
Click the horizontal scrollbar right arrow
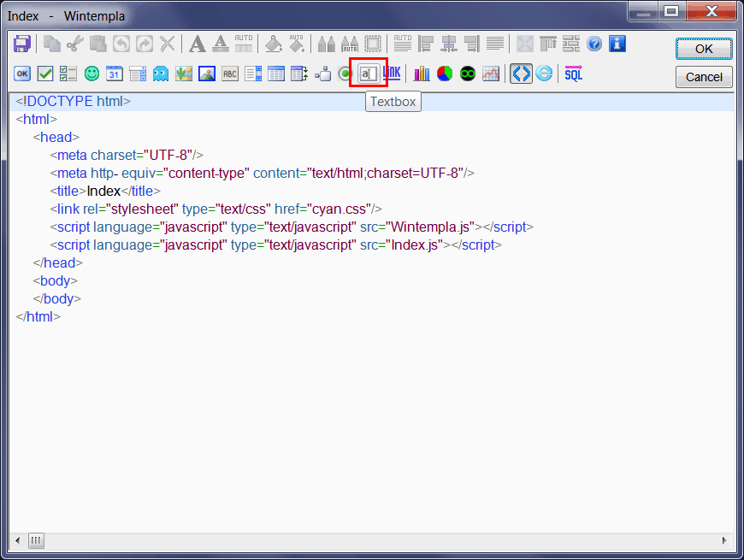(724, 540)
